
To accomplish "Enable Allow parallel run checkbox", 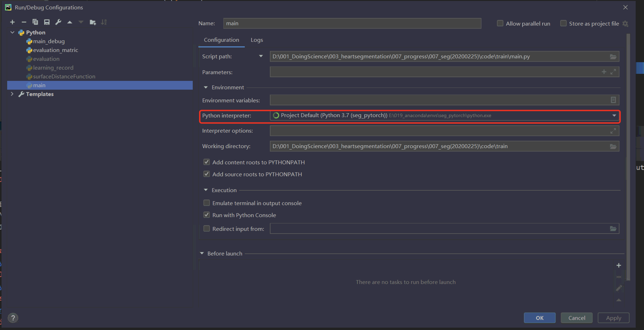I will [500, 23].
